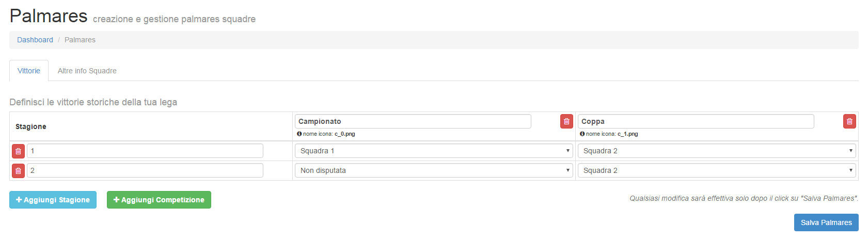Open Coppa winner dropdown for season 2
868x239 pixels.
(x=716, y=170)
